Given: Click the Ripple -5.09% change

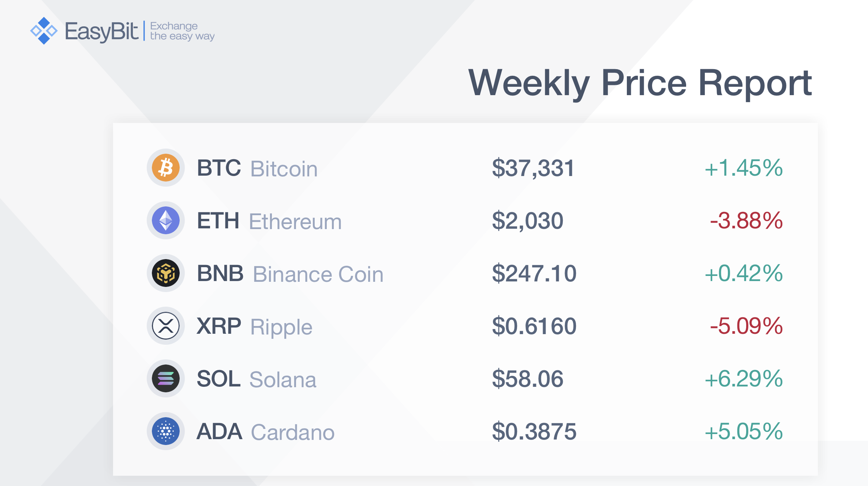Looking at the screenshot, I should click(746, 326).
